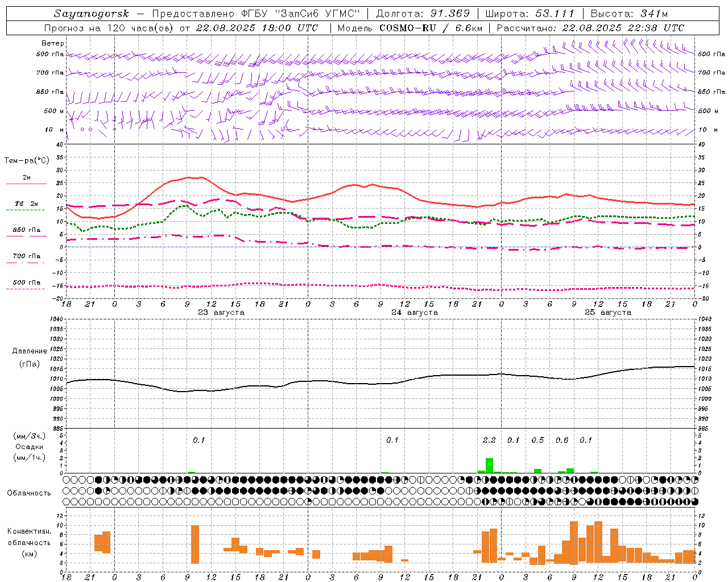
Task: Select the "0.6" precipitation value
Action: click(562, 440)
